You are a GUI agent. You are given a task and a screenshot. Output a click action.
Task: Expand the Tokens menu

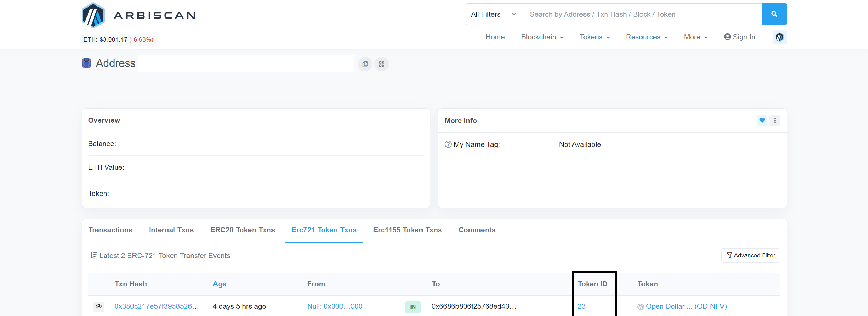point(595,37)
